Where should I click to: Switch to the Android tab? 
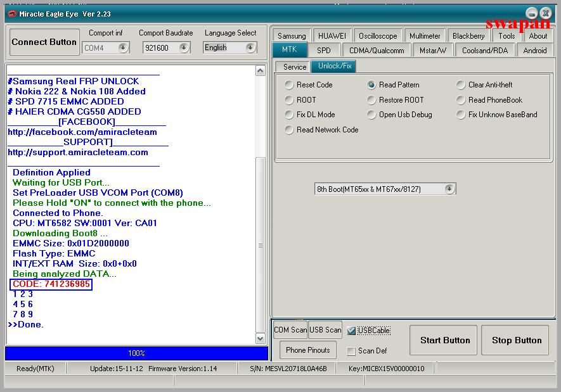pyautogui.click(x=535, y=51)
